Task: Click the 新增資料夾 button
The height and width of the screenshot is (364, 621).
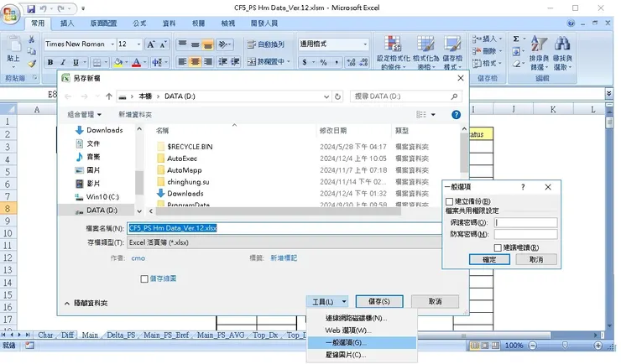Action: tap(135, 115)
